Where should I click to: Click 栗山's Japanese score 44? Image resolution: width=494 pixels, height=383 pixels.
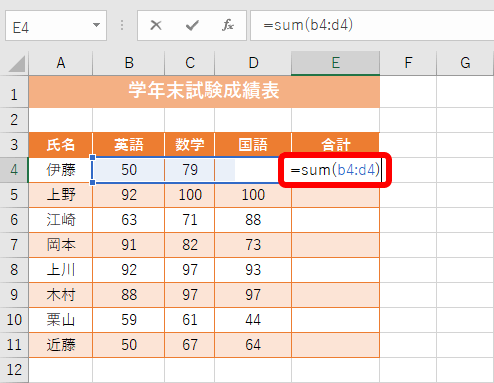tap(253, 320)
